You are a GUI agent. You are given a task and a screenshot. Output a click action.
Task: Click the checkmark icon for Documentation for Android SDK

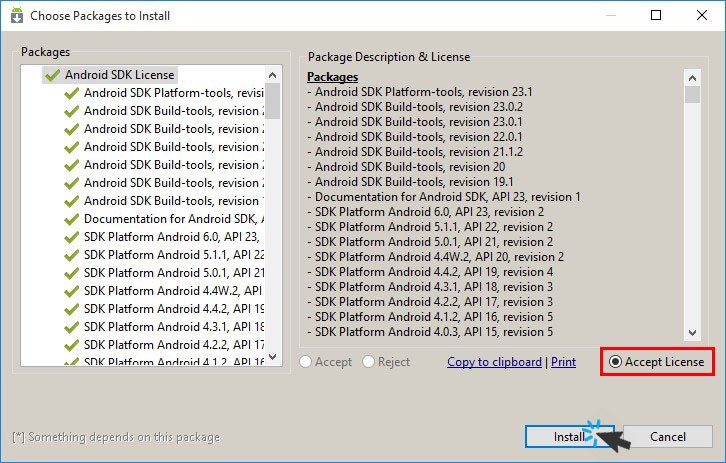click(x=71, y=219)
